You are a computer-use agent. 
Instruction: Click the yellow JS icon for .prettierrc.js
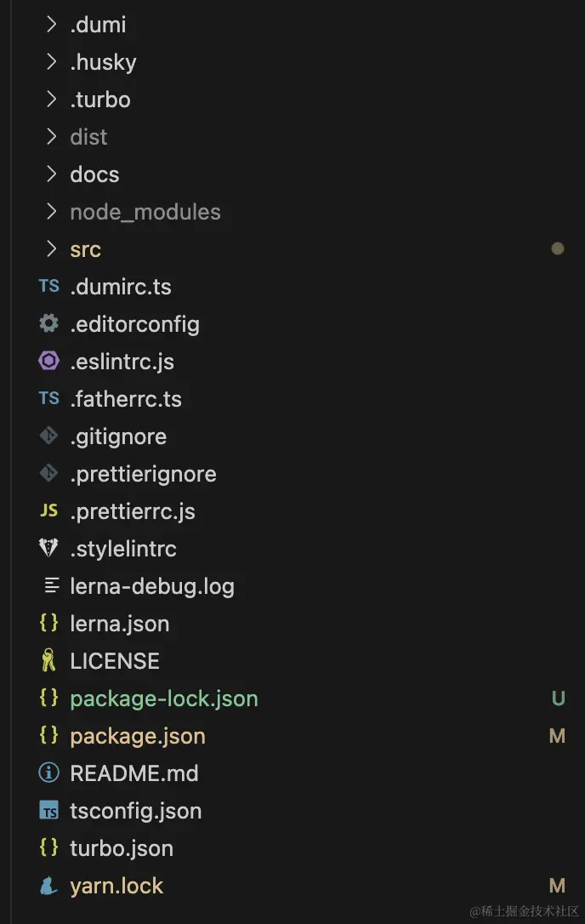(49, 511)
